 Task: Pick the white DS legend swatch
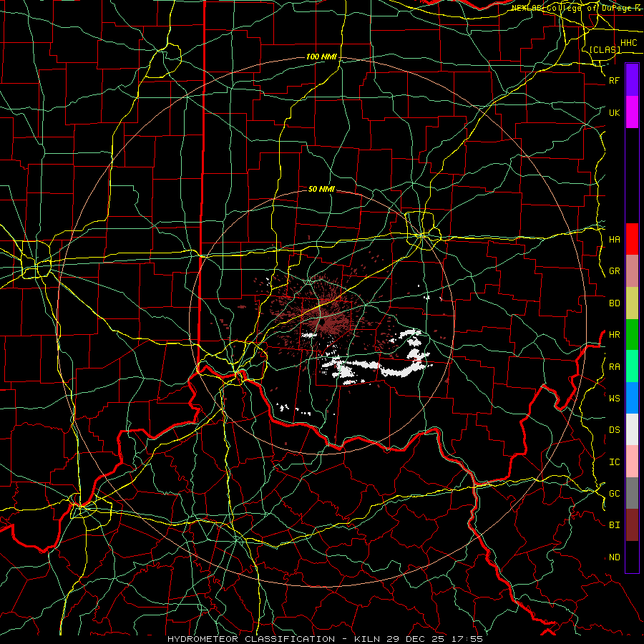click(x=632, y=429)
